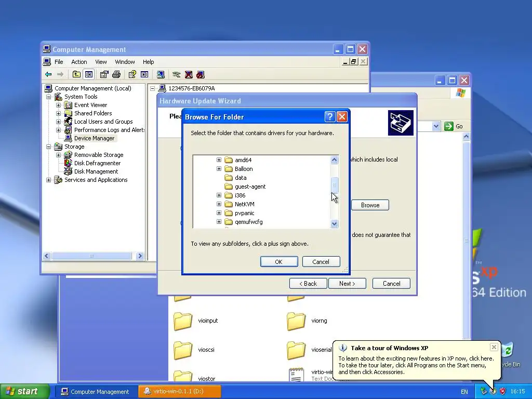Click the Removable Storage icon in tree

[68, 155]
